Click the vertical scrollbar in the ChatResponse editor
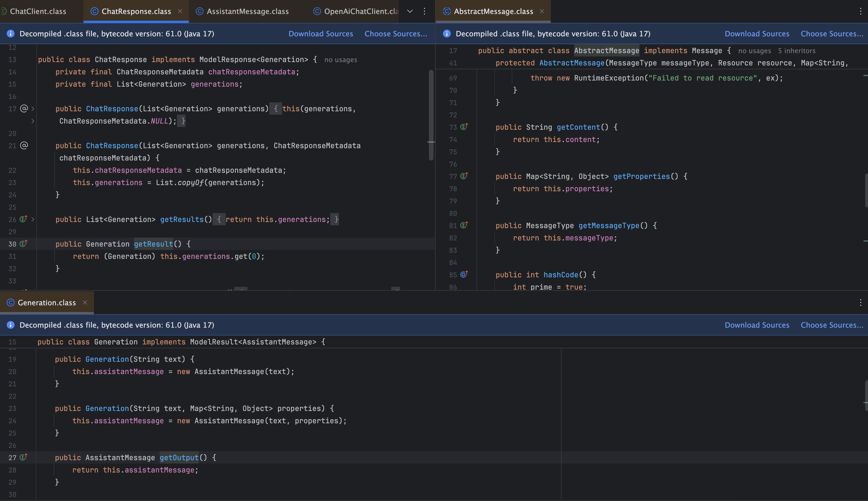 coord(431,115)
